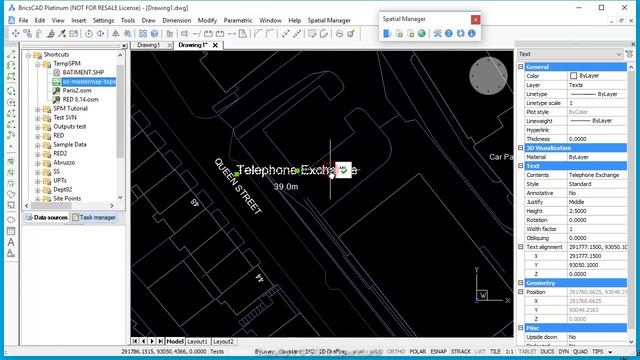Collapse the Text properties section
The width and height of the screenshot is (640, 360).
pyautogui.click(x=520, y=166)
